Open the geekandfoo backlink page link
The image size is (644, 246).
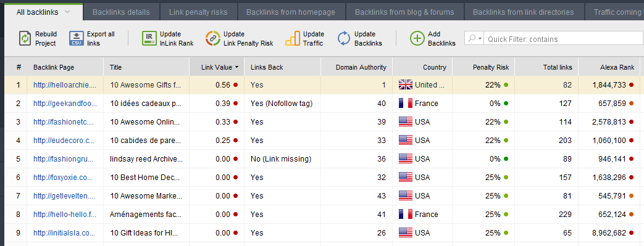click(65, 104)
